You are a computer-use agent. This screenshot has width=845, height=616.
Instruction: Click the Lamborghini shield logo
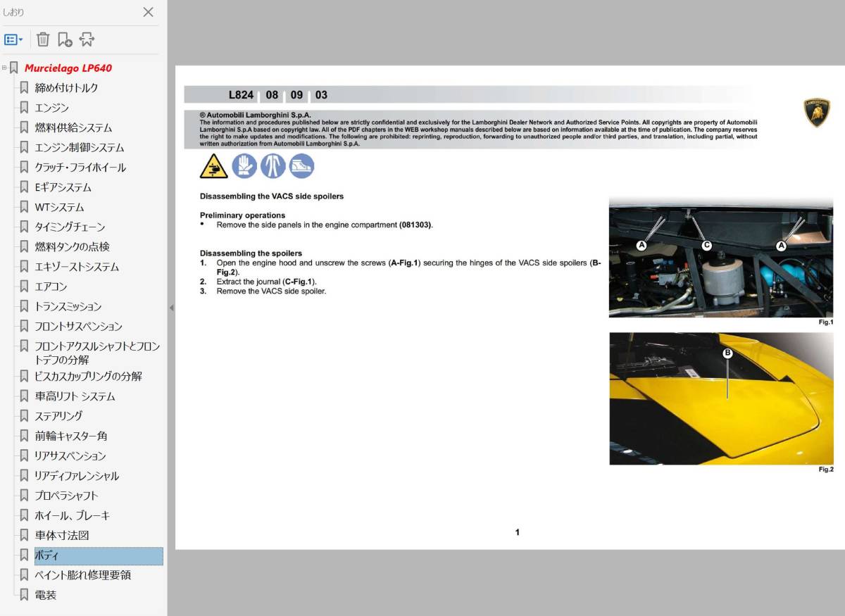(x=817, y=113)
